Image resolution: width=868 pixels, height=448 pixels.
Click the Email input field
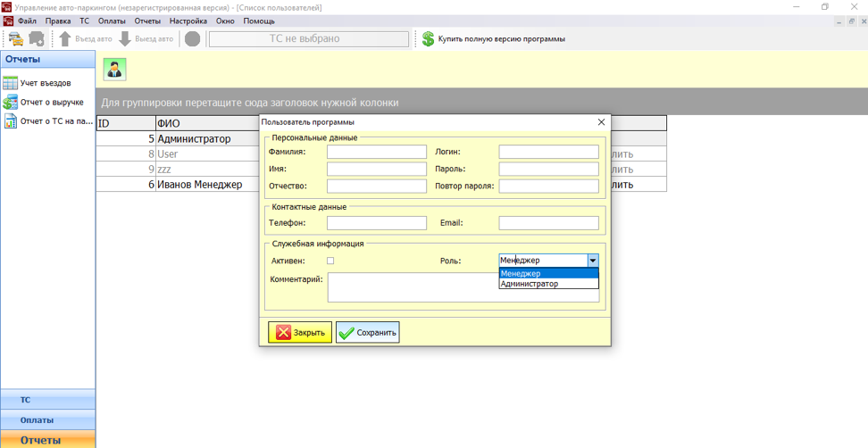click(x=548, y=223)
